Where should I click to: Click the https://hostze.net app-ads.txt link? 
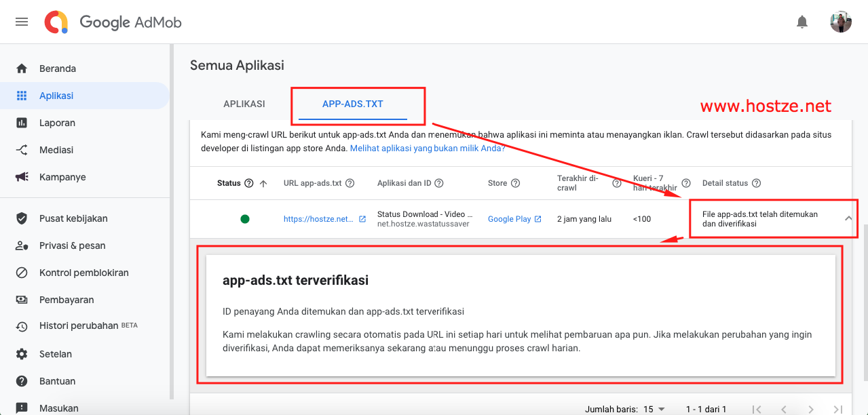coord(318,219)
